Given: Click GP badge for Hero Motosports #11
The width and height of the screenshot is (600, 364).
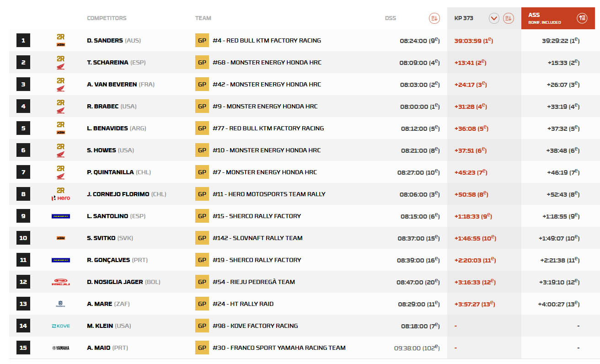Looking at the screenshot, I should click(x=202, y=194).
